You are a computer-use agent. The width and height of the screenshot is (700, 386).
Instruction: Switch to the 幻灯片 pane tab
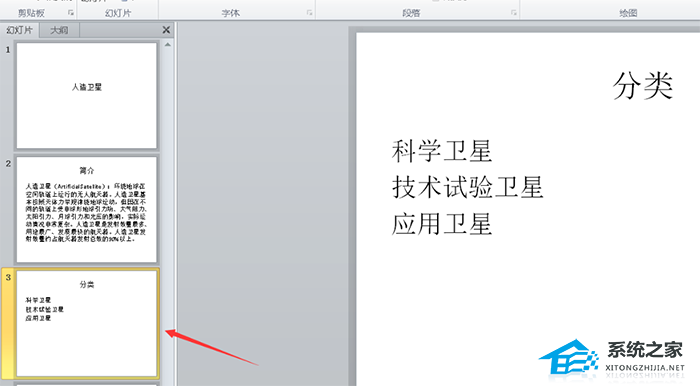coord(20,30)
